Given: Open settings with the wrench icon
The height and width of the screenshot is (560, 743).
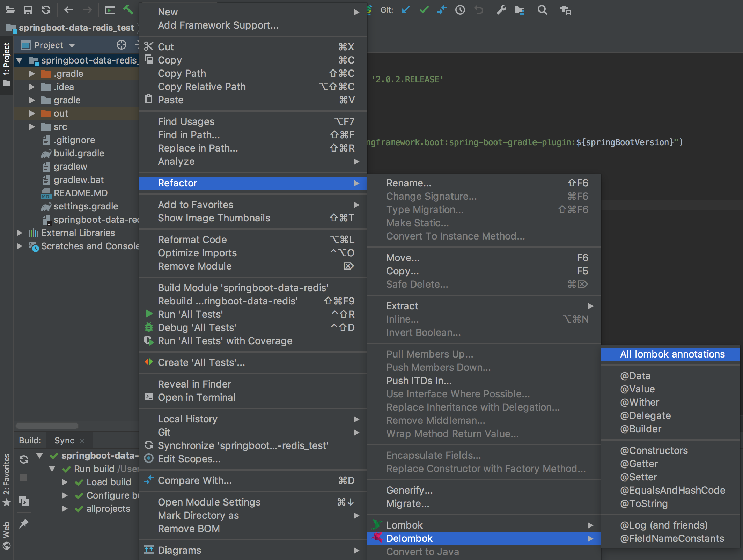Looking at the screenshot, I should [x=501, y=10].
